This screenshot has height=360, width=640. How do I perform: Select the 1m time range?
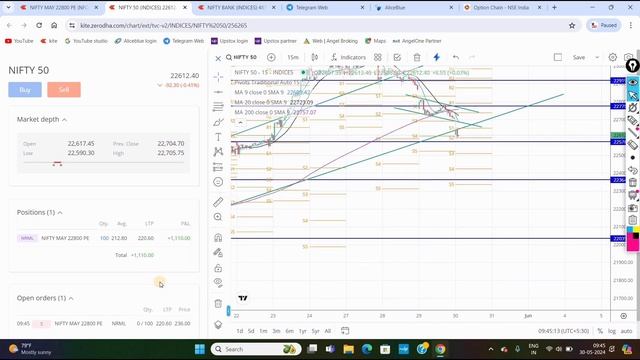[263, 331]
